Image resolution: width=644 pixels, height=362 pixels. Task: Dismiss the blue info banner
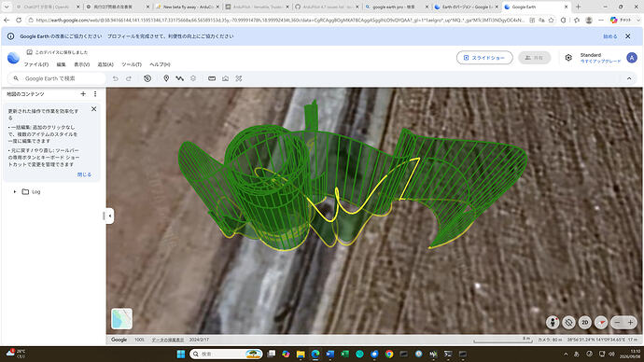point(627,36)
